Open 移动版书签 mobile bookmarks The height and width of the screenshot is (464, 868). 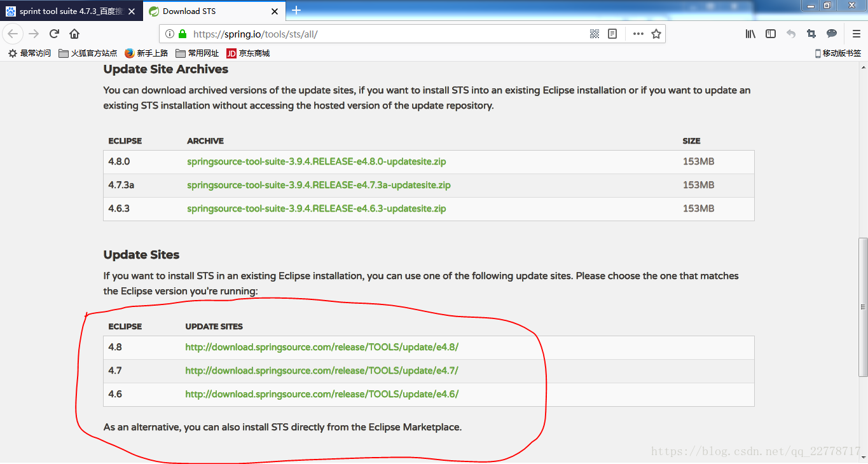[837, 53]
